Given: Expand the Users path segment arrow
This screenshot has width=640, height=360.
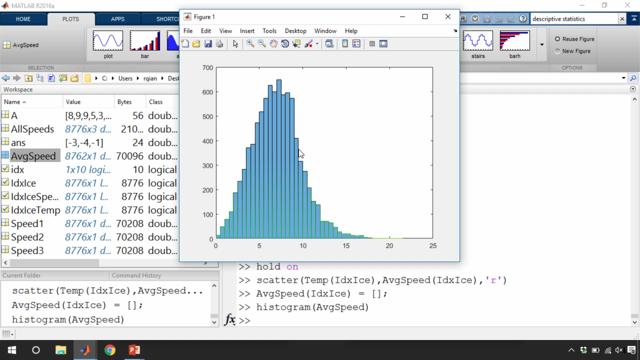Looking at the screenshot, I should (x=138, y=78).
